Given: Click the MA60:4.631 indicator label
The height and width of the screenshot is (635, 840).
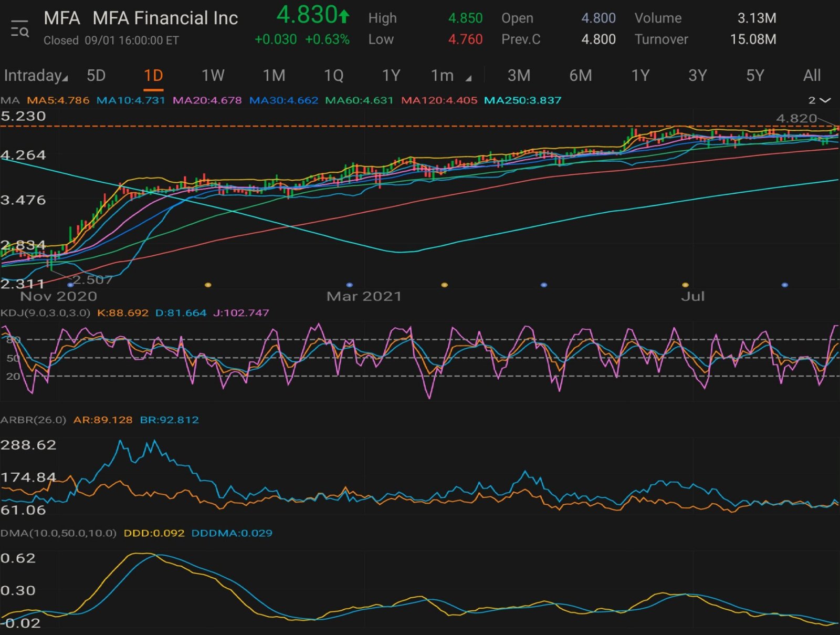Looking at the screenshot, I should click(359, 100).
